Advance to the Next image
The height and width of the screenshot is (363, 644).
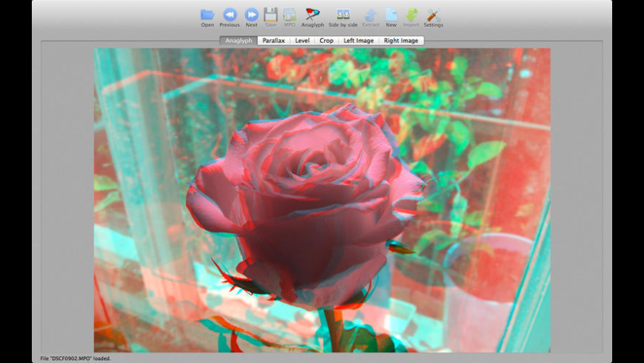[252, 15]
